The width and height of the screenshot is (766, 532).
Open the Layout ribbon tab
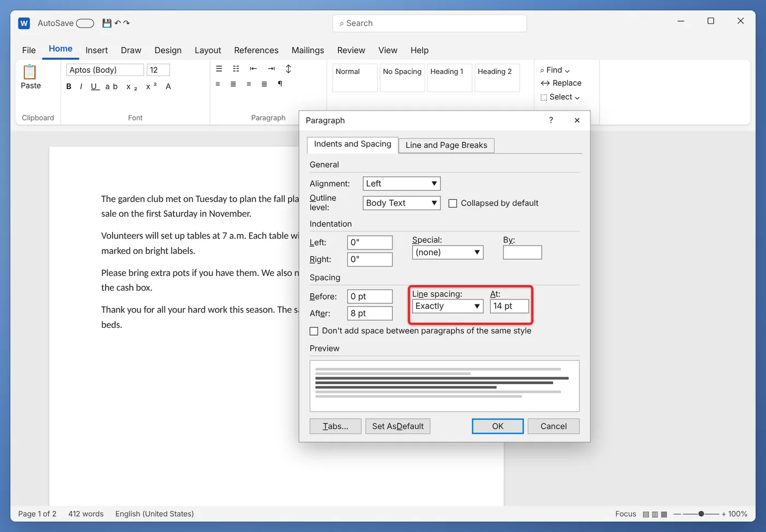[208, 50]
